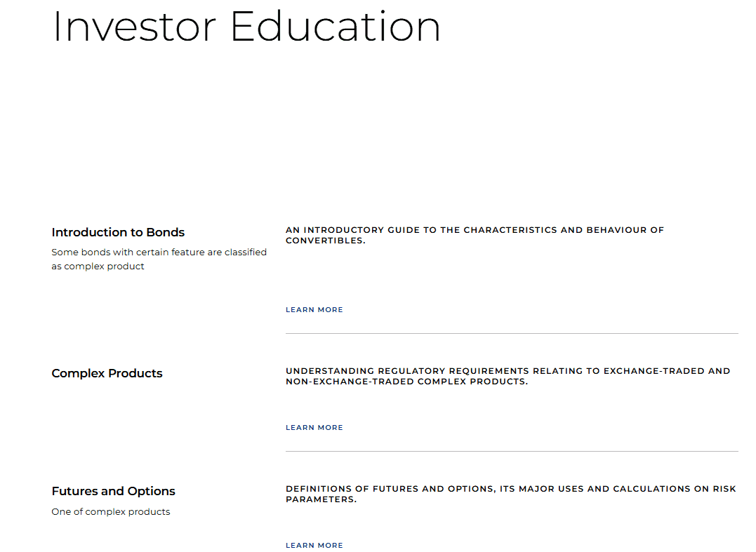Open learn more below the risk parameters description
Image resolution: width=756 pixels, height=552 pixels.
(x=314, y=545)
